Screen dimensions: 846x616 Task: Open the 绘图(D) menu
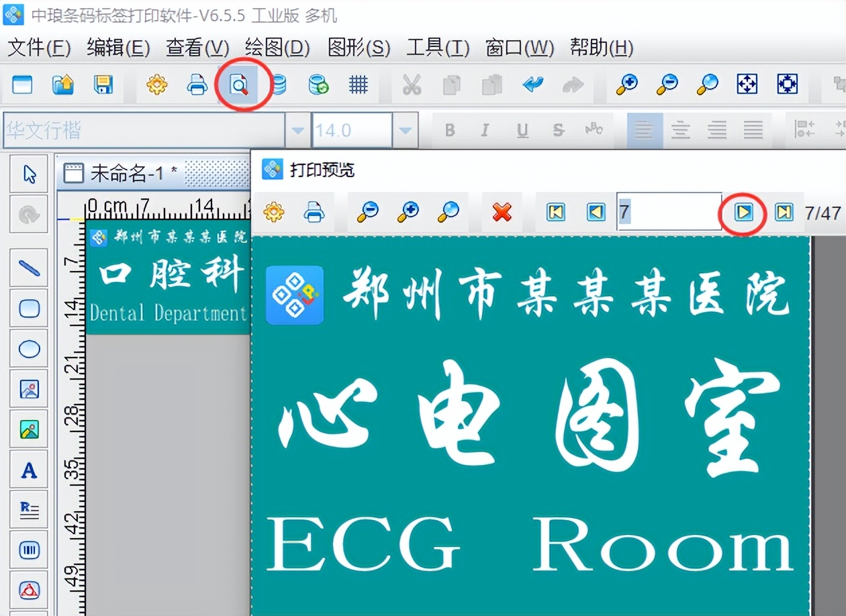point(277,48)
